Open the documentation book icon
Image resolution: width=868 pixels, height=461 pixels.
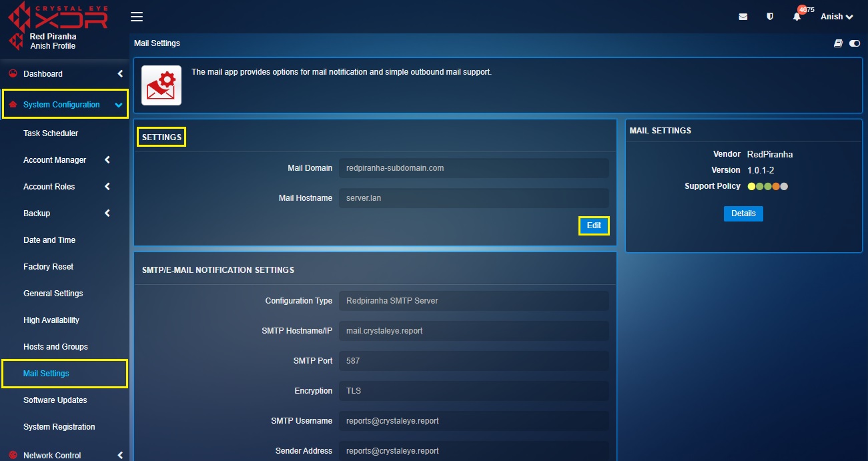[838, 43]
